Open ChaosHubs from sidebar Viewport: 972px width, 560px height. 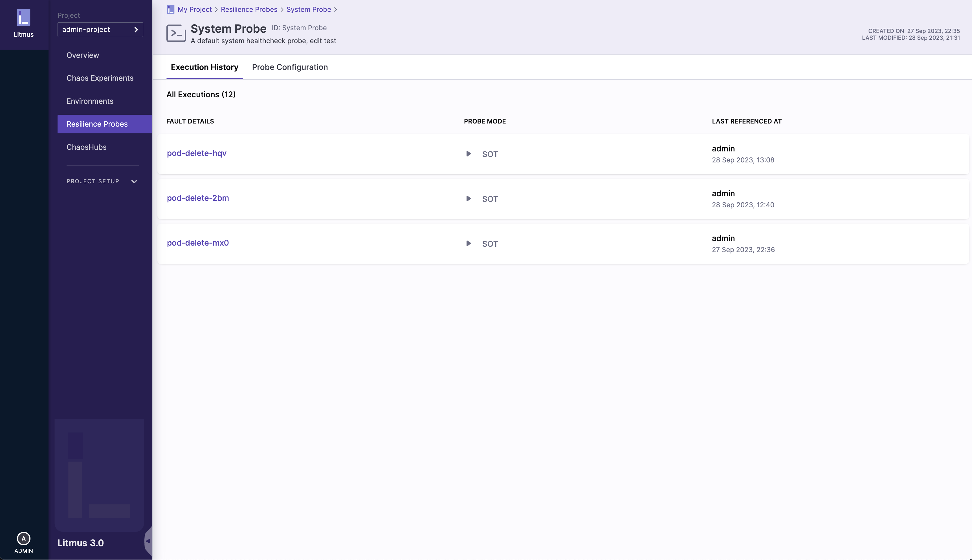click(86, 147)
